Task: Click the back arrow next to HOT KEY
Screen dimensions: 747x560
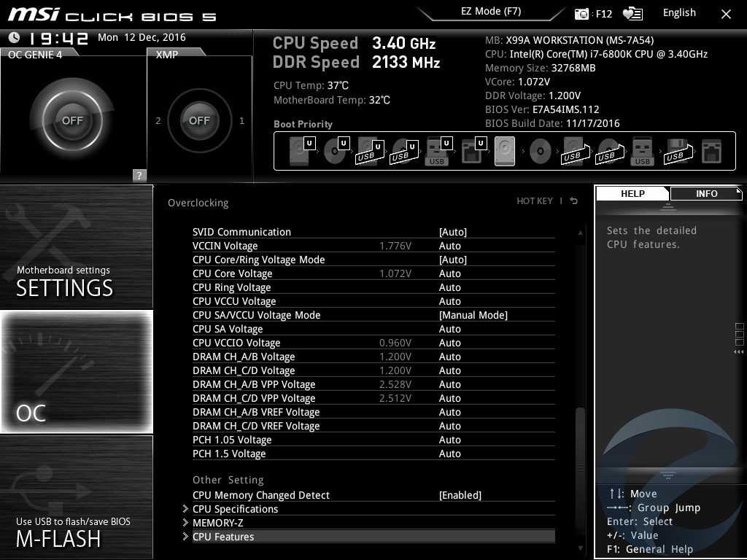Action: tap(574, 201)
